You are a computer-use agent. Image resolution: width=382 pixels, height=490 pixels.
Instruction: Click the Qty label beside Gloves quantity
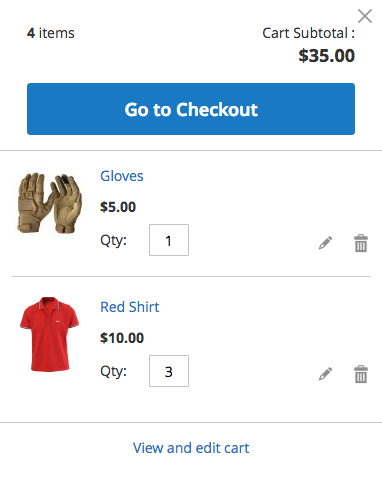(113, 240)
